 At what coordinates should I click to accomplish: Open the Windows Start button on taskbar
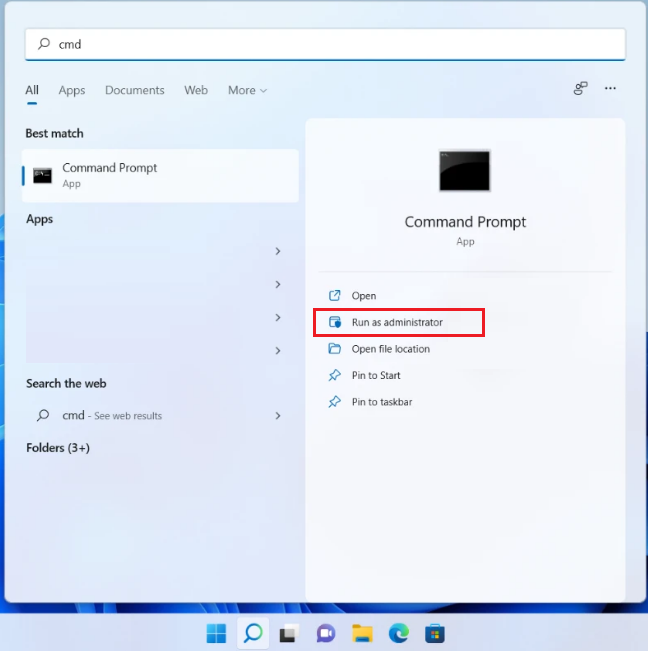tap(216, 634)
